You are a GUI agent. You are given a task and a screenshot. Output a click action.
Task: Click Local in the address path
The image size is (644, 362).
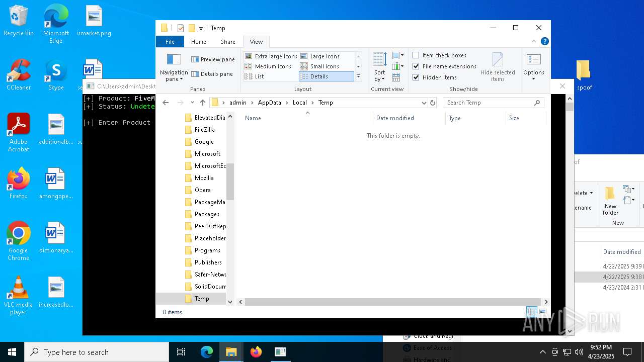(300, 103)
